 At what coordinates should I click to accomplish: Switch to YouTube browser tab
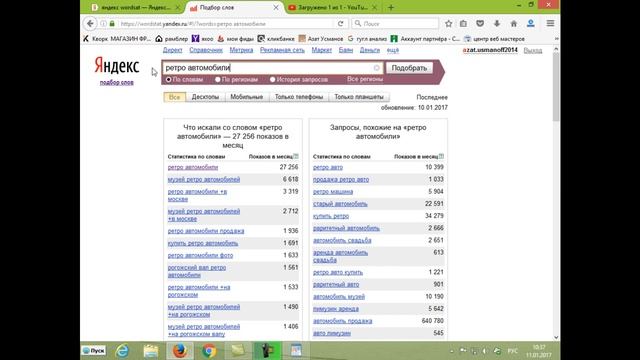[x=332, y=7]
